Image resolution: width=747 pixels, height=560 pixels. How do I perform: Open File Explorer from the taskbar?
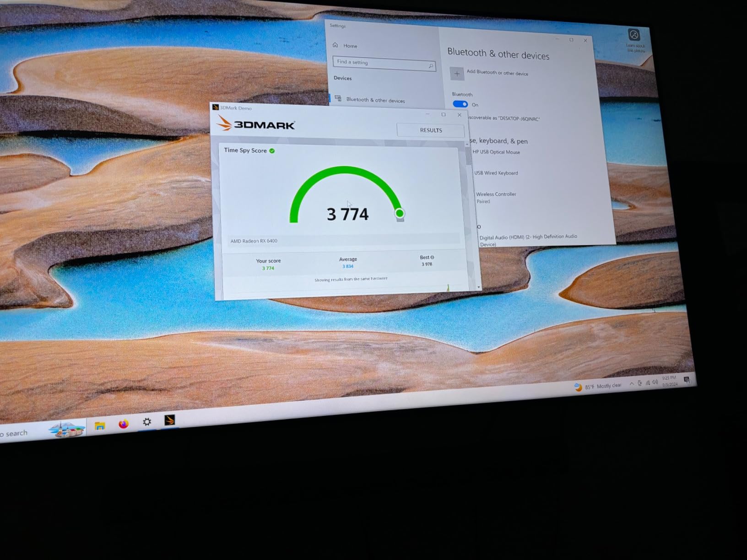(x=100, y=426)
